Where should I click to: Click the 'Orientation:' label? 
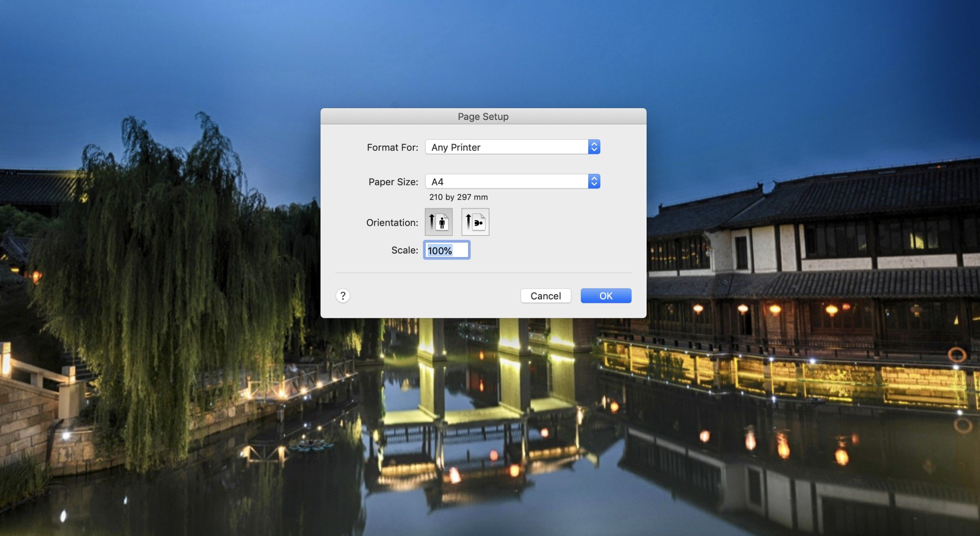click(392, 223)
